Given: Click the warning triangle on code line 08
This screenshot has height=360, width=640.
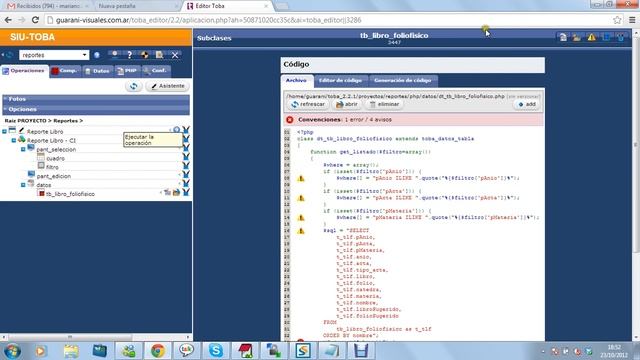Looking at the screenshot, I should 301,178.
